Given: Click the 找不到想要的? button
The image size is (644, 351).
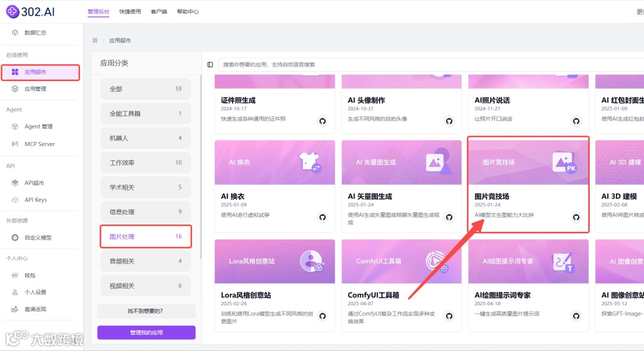Looking at the screenshot, I should coord(146,311).
